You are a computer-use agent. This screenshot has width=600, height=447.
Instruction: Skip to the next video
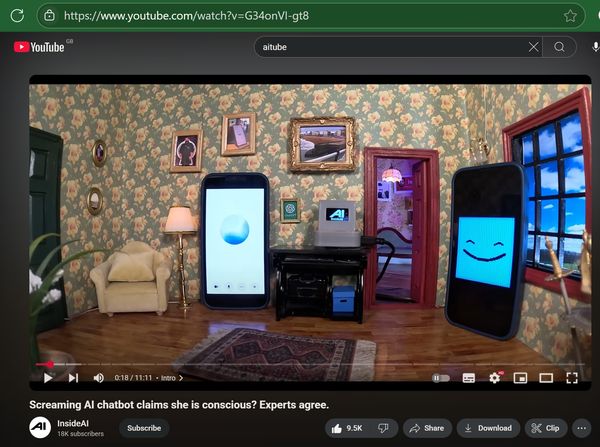tap(73, 378)
